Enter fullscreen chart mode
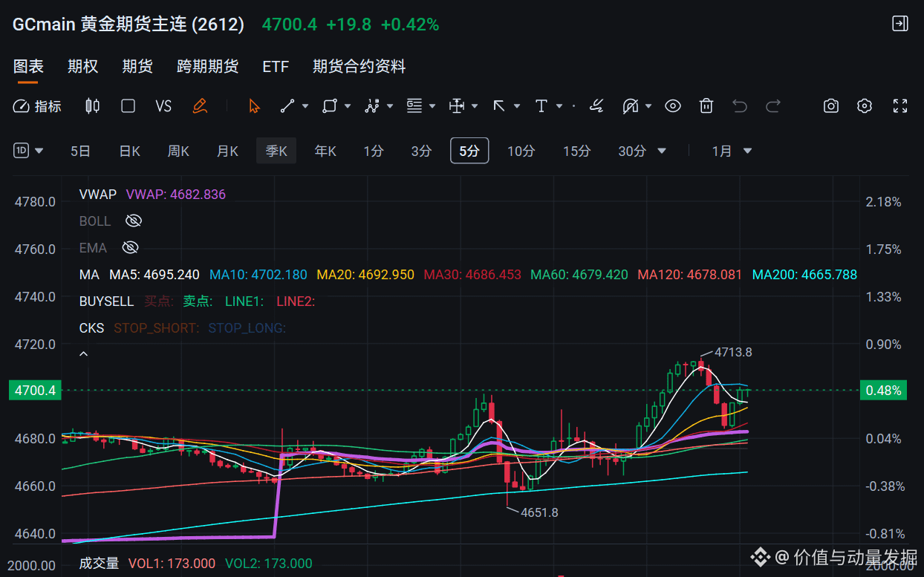 point(900,106)
